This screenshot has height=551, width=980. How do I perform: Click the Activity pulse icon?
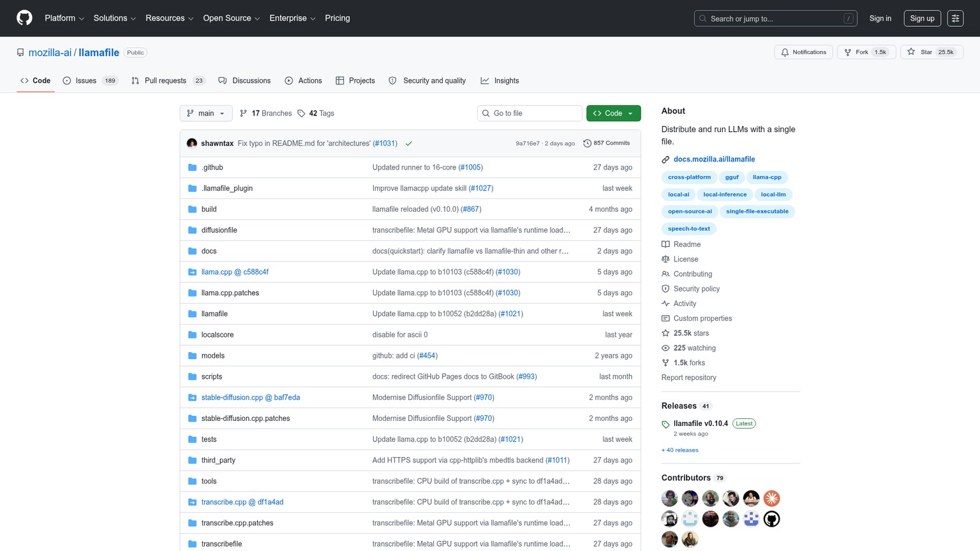665,304
